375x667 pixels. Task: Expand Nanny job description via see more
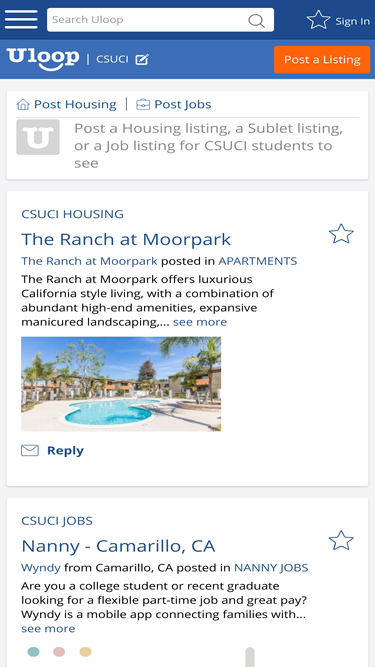[48, 629]
